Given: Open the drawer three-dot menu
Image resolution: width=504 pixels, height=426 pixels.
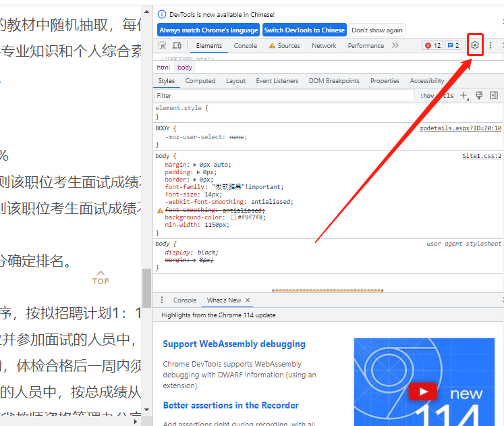Looking at the screenshot, I should point(162,300).
